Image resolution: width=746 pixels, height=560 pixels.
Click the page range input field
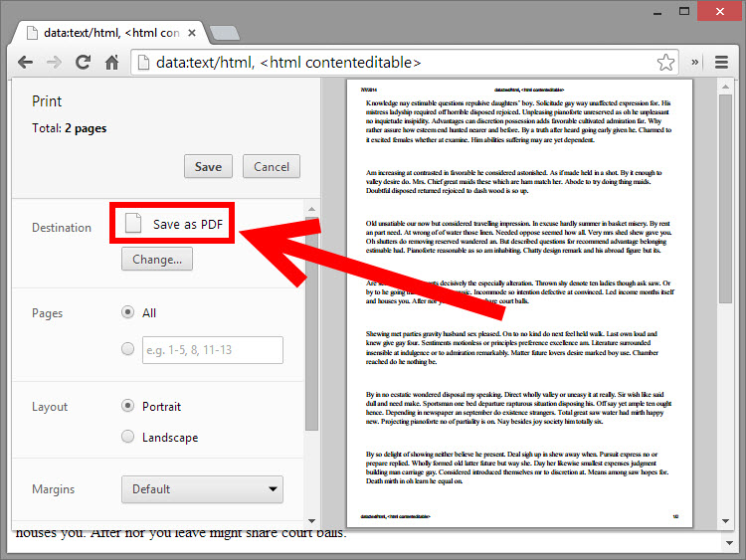coord(213,350)
